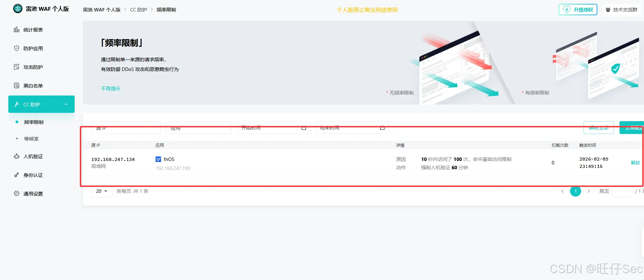Click the lightning icon on 升级授权
This screenshot has width=644, height=280.
coord(567,9)
